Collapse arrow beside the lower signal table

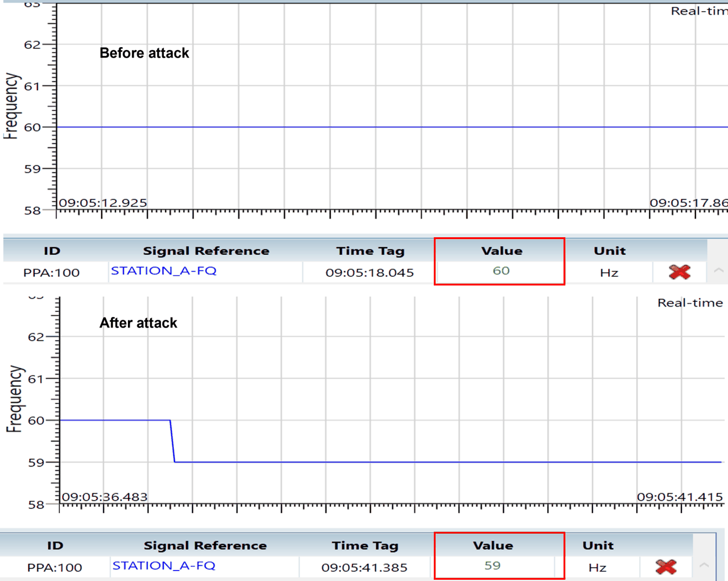704,565
